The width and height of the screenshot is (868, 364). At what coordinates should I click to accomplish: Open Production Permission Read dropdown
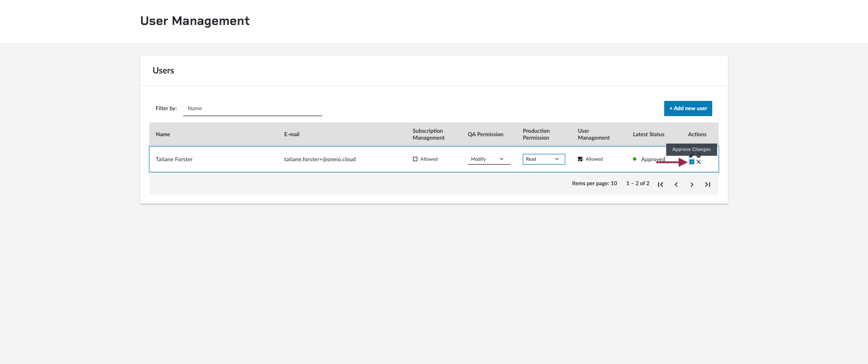(x=544, y=159)
